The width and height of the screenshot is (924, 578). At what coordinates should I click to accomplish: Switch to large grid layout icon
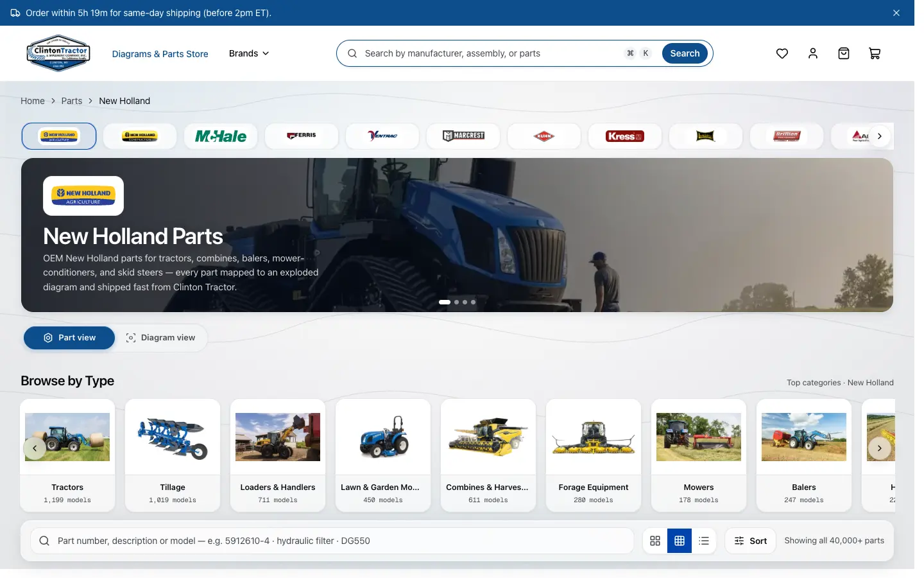pos(655,541)
